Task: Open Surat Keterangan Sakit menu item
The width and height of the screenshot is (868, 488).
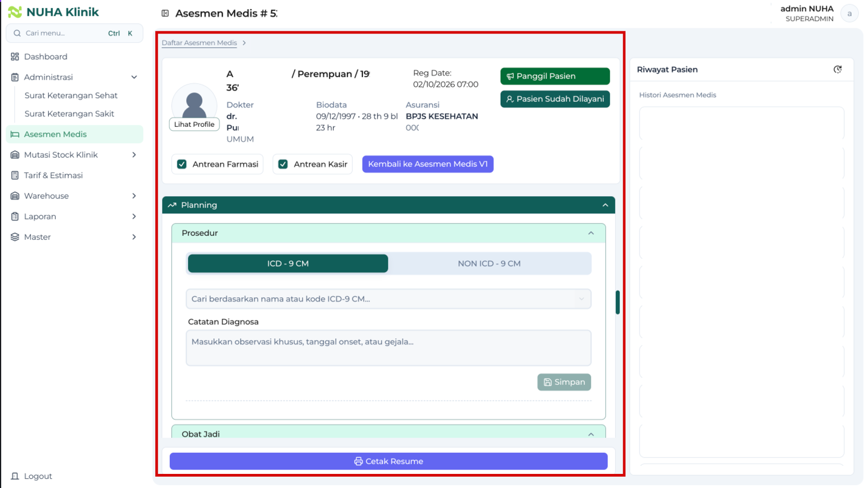Action: click(69, 114)
